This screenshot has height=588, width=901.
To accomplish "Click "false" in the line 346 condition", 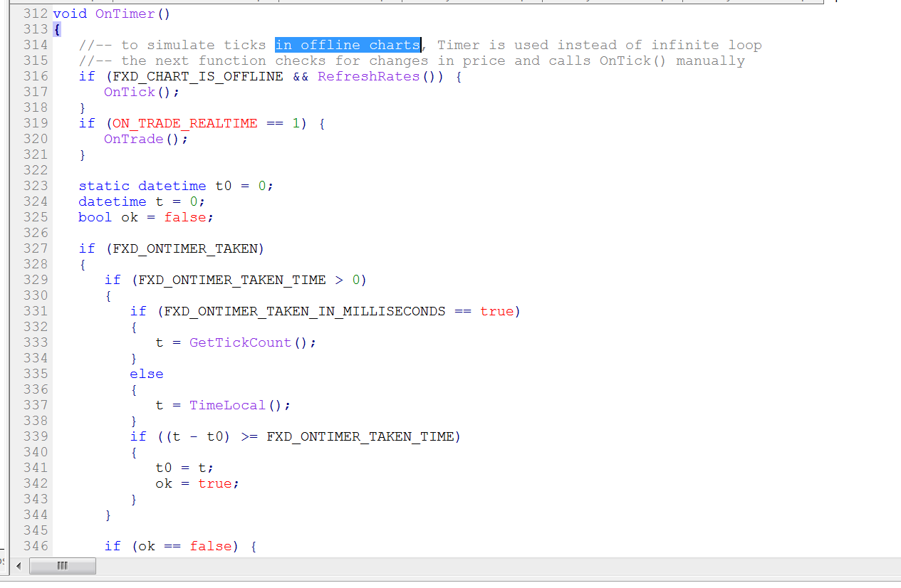I will coord(211,546).
